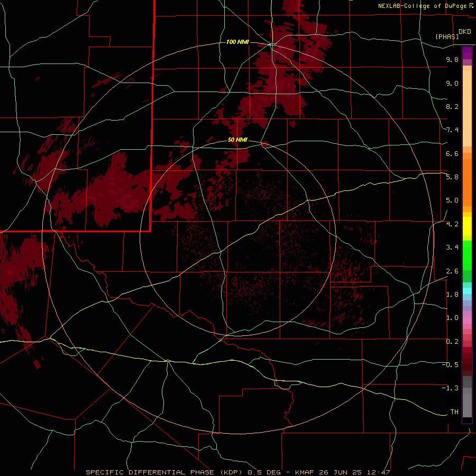Screen dimensions: 476x476
Task: Click the 5.8 value on the color scale
Action: point(452,177)
